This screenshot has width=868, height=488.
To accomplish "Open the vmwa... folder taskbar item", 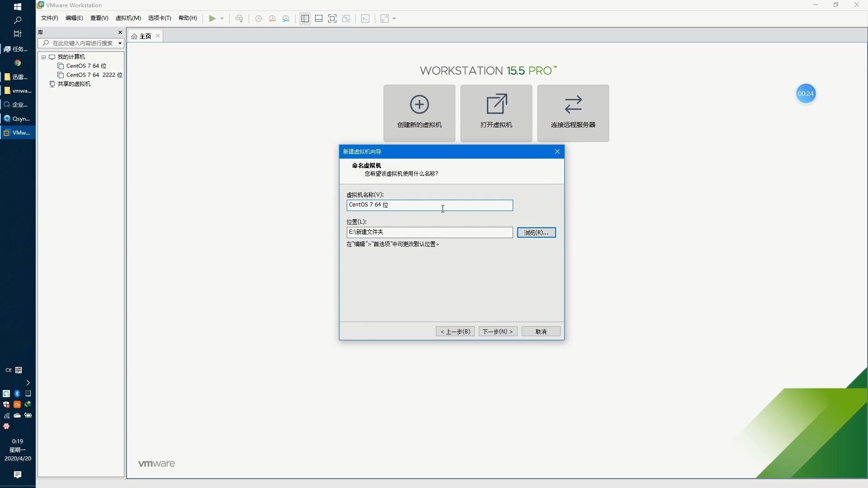I will coord(18,91).
